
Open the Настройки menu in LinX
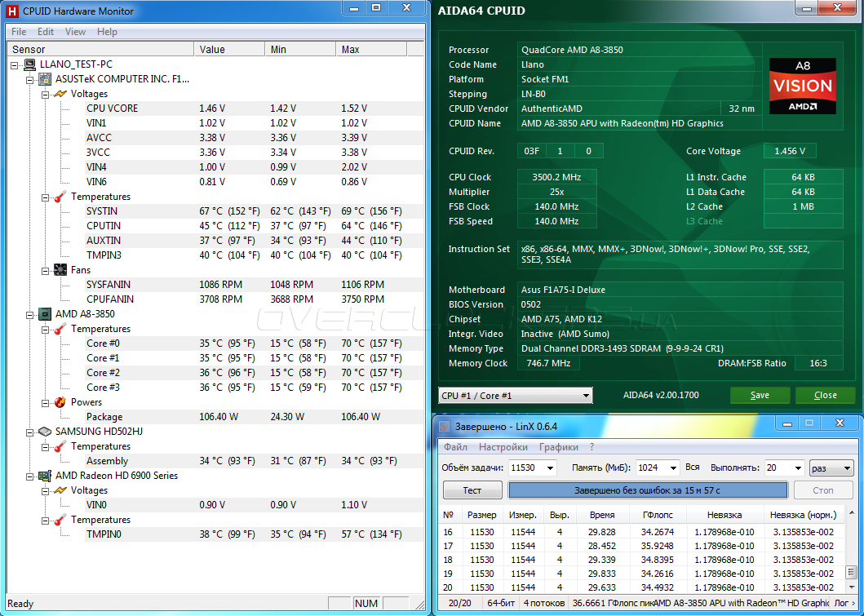click(x=503, y=447)
